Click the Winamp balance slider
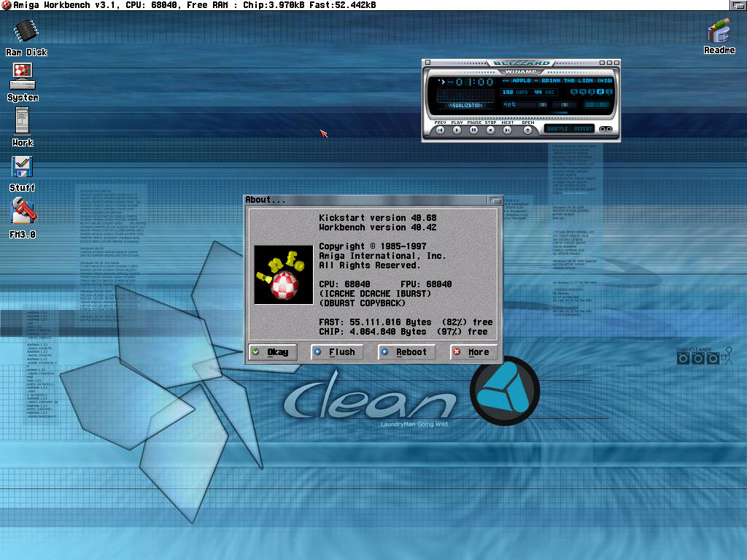The width and height of the screenshot is (747, 560). coord(565,104)
